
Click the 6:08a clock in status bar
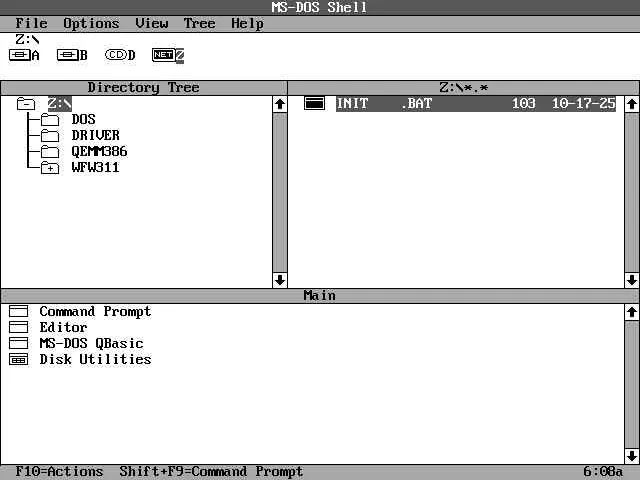point(603,471)
